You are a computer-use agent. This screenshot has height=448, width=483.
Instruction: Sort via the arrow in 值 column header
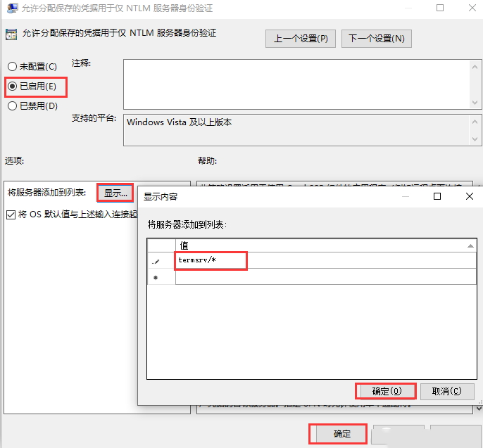[470, 246]
